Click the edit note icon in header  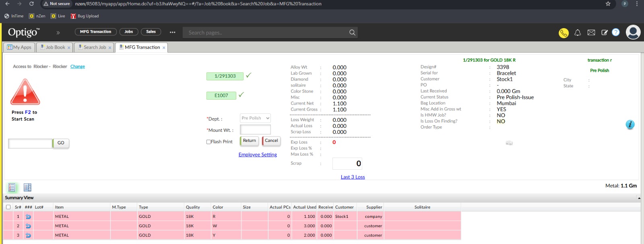(x=605, y=33)
